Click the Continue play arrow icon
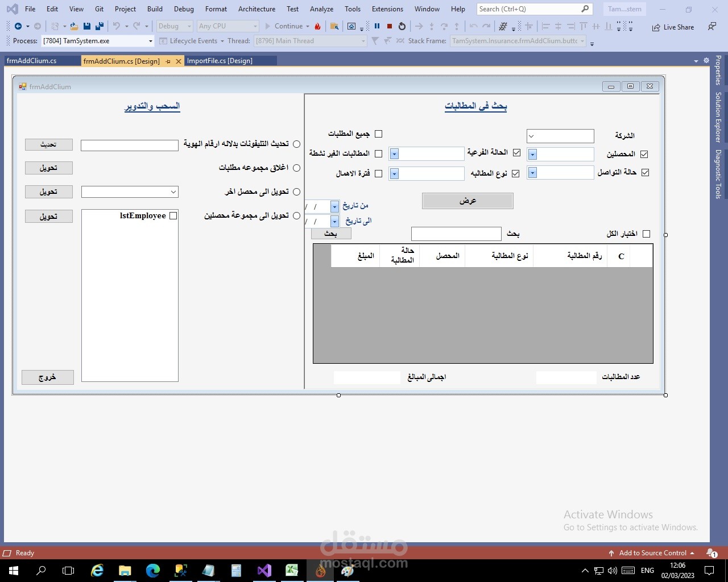 pos(268,26)
